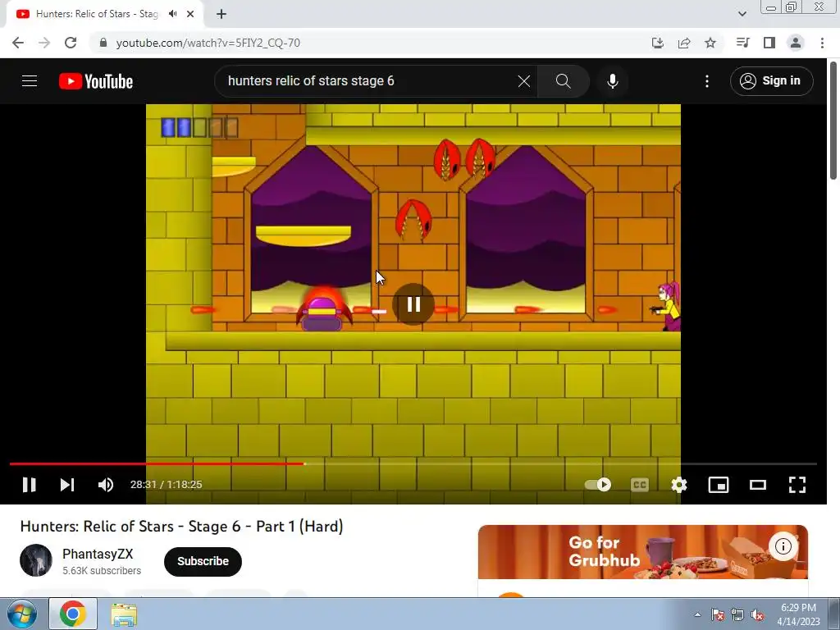Click the Sign in button

point(771,81)
